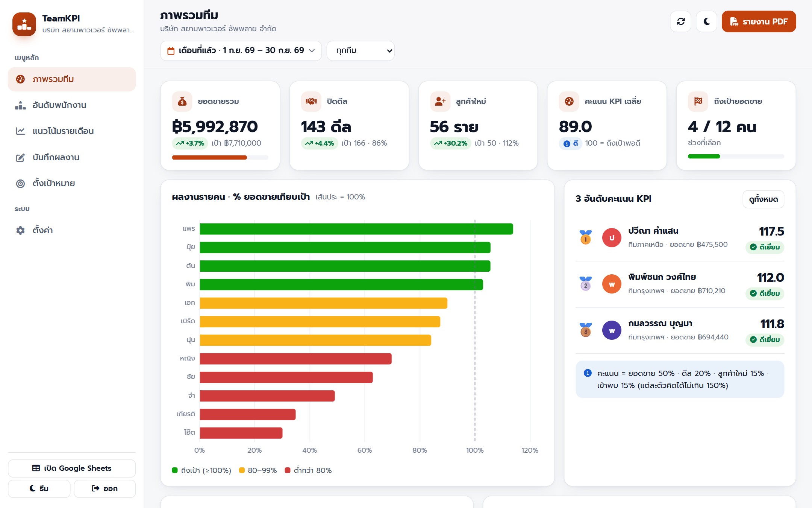Click the เปิด Google Sheets button

click(72, 468)
